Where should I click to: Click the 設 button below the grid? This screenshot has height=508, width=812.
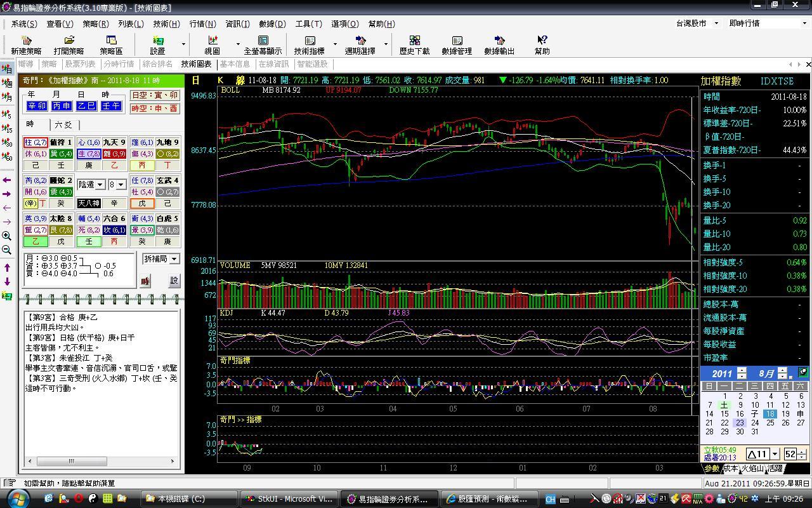(x=174, y=281)
